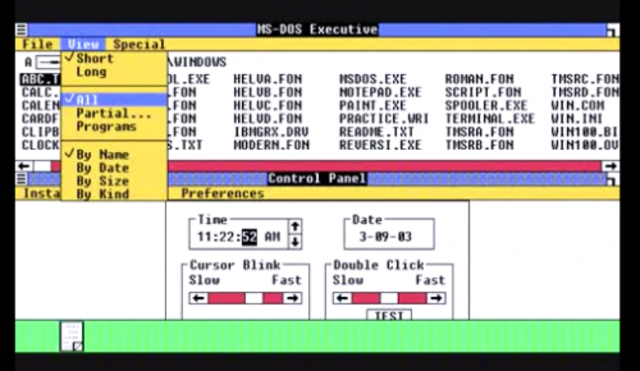Viewport: 640px width, 371px height.
Task: Click file list scroll right arrow
Action: [610, 166]
